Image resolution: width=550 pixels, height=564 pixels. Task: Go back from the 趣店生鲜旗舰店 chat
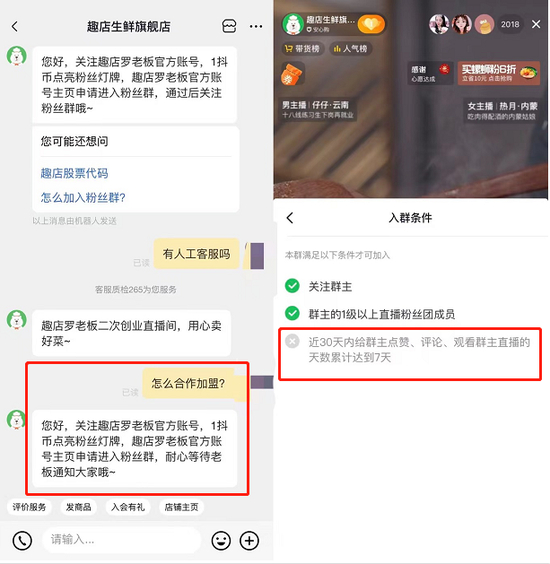pos(15,26)
